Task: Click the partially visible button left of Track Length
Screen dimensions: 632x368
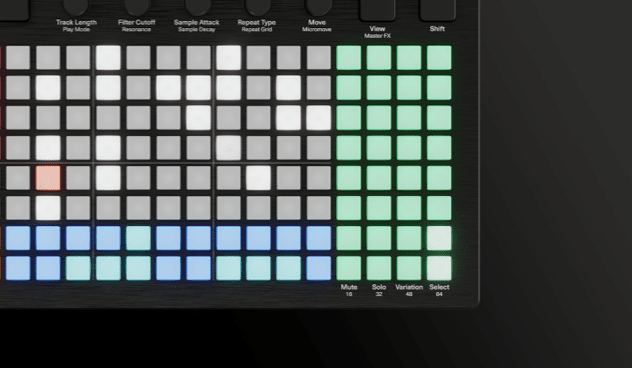Action: [14, 10]
